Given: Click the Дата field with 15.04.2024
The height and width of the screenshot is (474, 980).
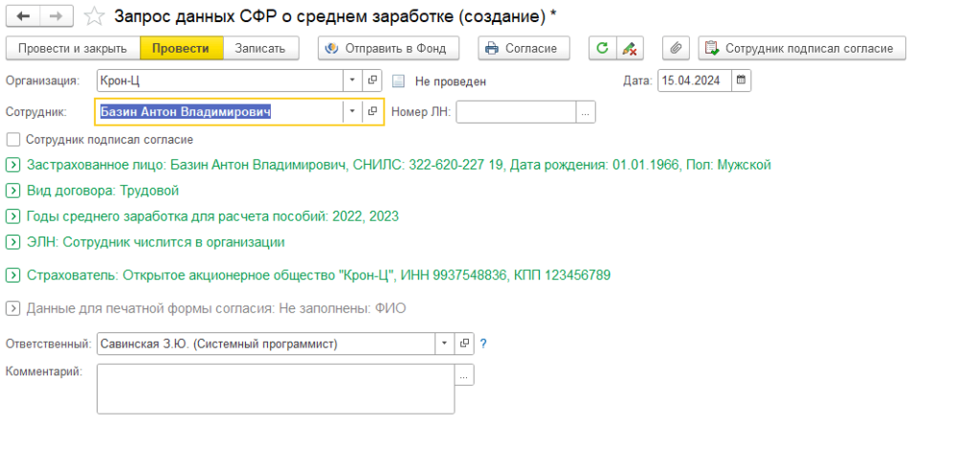Looking at the screenshot, I should click(x=695, y=80).
